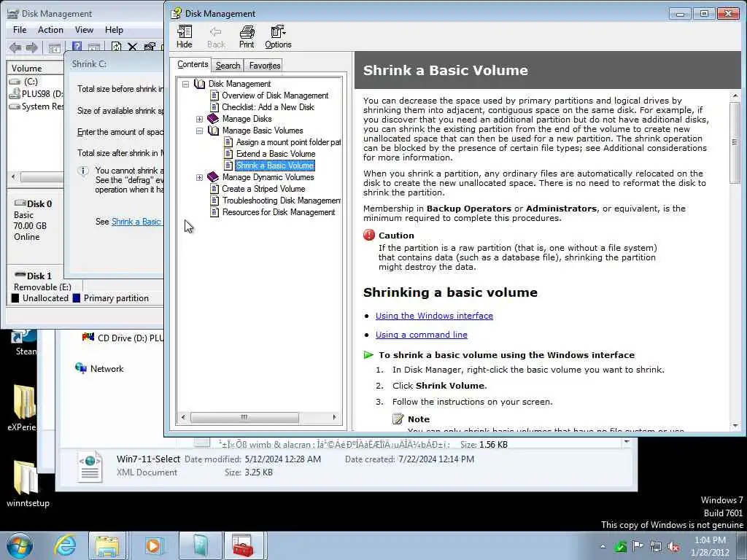Image resolution: width=747 pixels, height=560 pixels.
Task: Click the Start button orb
Action: pos(20,545)
